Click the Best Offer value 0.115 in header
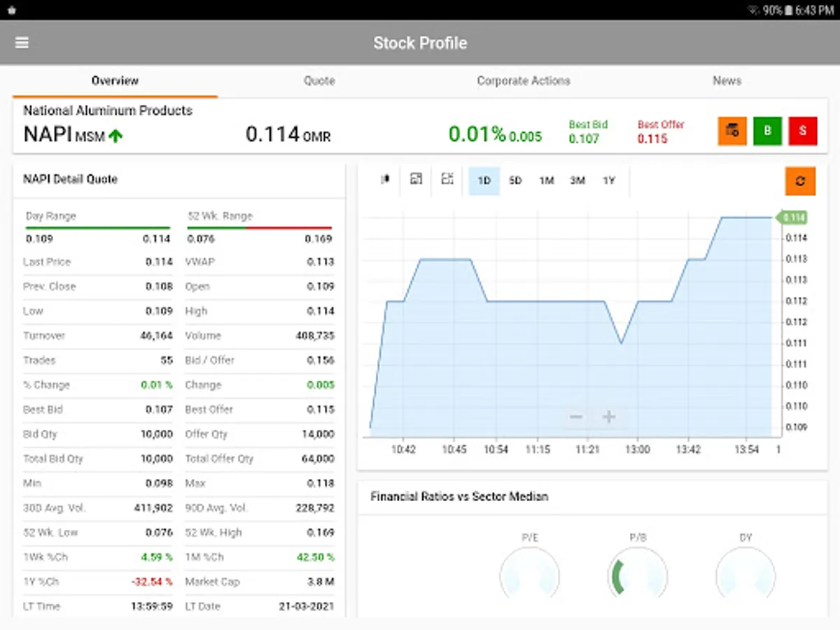Screen dimensions: 840x630 coord(652,139)
